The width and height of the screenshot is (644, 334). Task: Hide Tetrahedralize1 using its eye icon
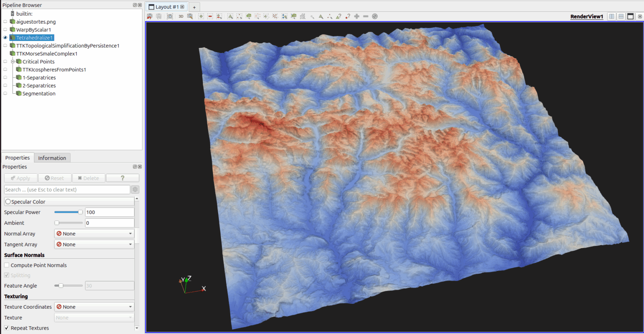click(x=5, y=38)
